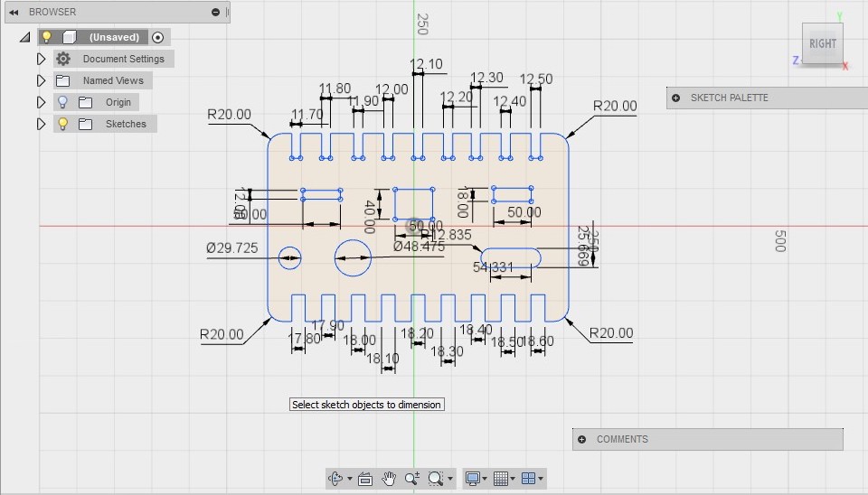The width and height of the screenshot is (868, 495).
Task: Expand the SKETCH PALETTE panel
Action: pyautogui.click(x=676, y=98)
